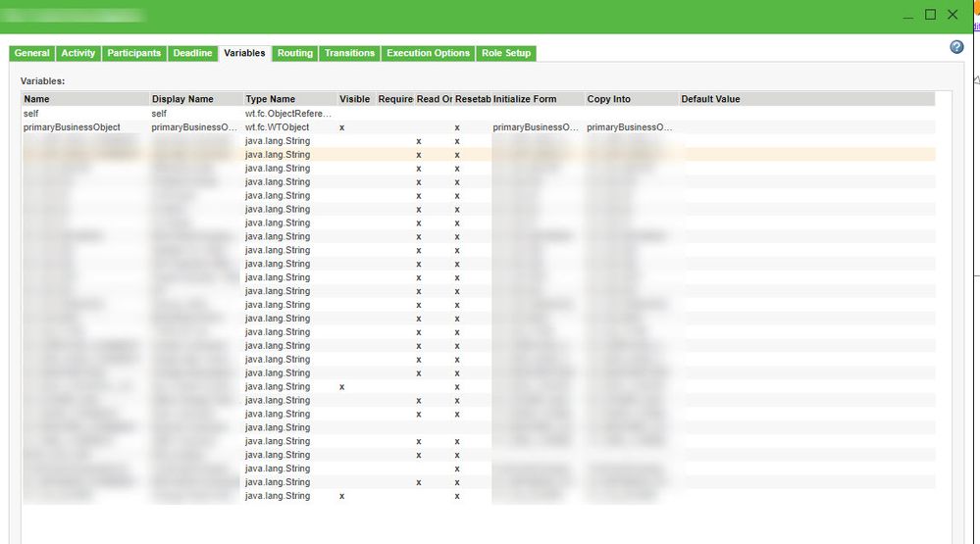
Task: Click the Initialize Form column header
Action: click(x=538, y=99)
